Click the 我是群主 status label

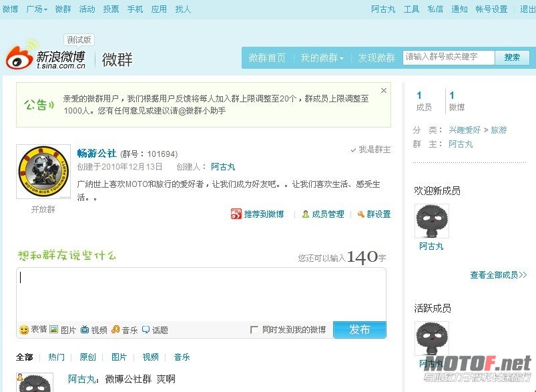[x=370, y=150]
